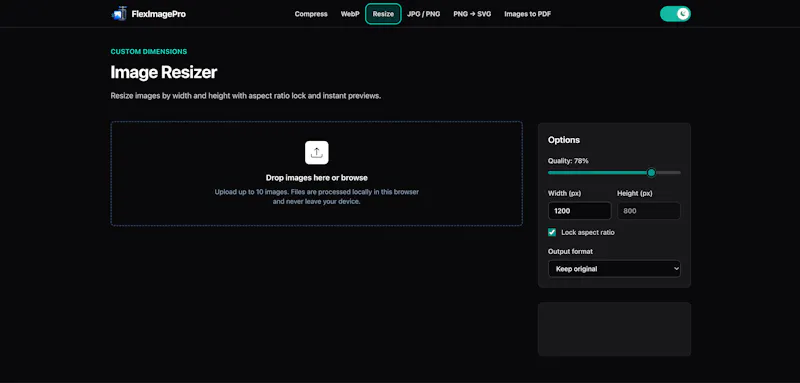
Task: Click the 'Resize images by width and height' subtitle
Action: (246, 95)
